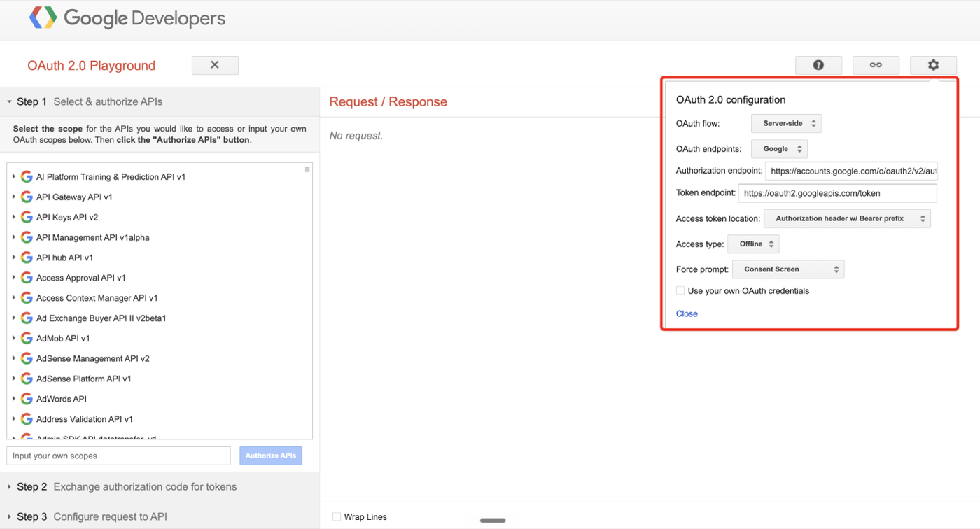Click the link icon button
Image resolution: width=980 pixels, height=529 pixels.
(x=876, y=65)
